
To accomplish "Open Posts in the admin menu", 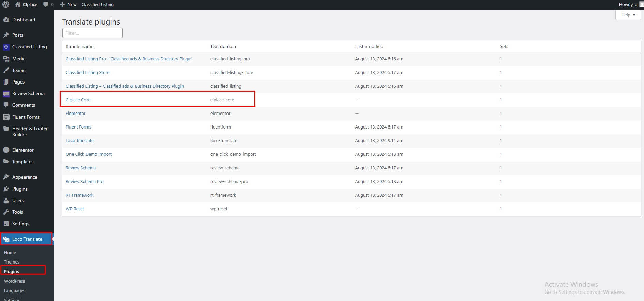I will [x=18, y=35].
